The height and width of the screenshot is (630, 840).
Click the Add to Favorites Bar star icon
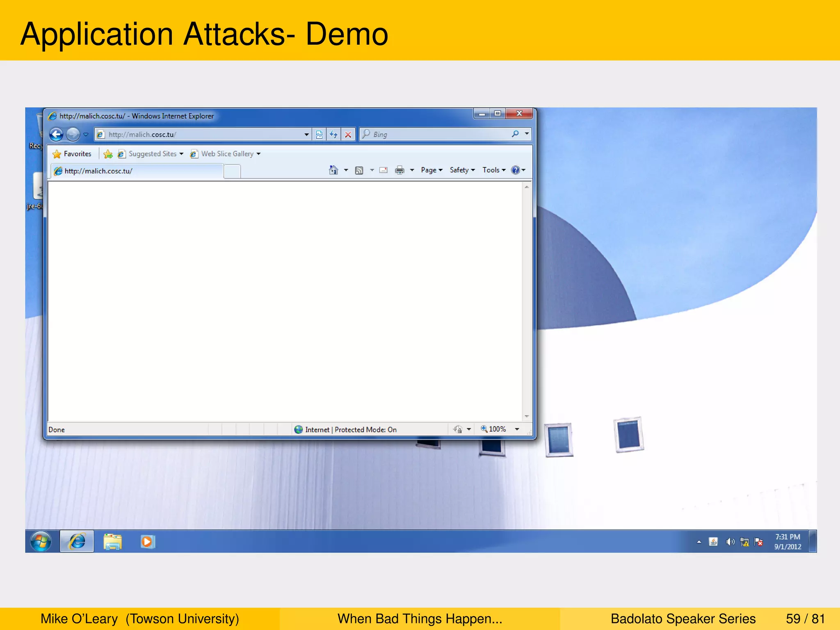[108, 154]
